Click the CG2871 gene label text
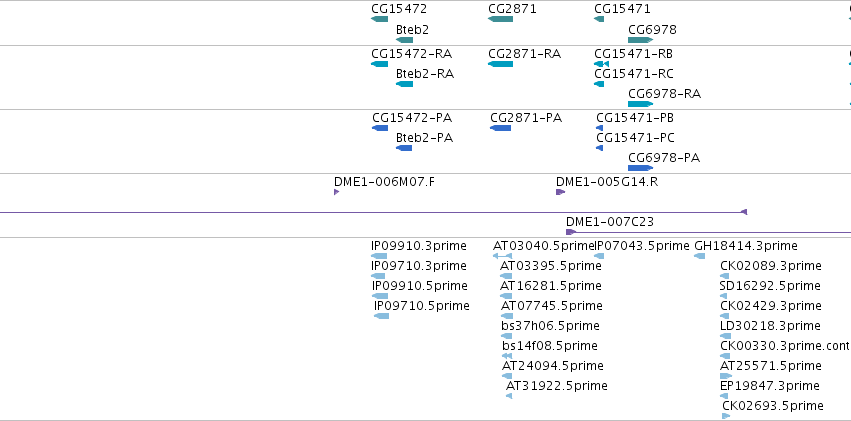Image resolution: width=851 pixels, height=421 pixels. tap(512, 9)
